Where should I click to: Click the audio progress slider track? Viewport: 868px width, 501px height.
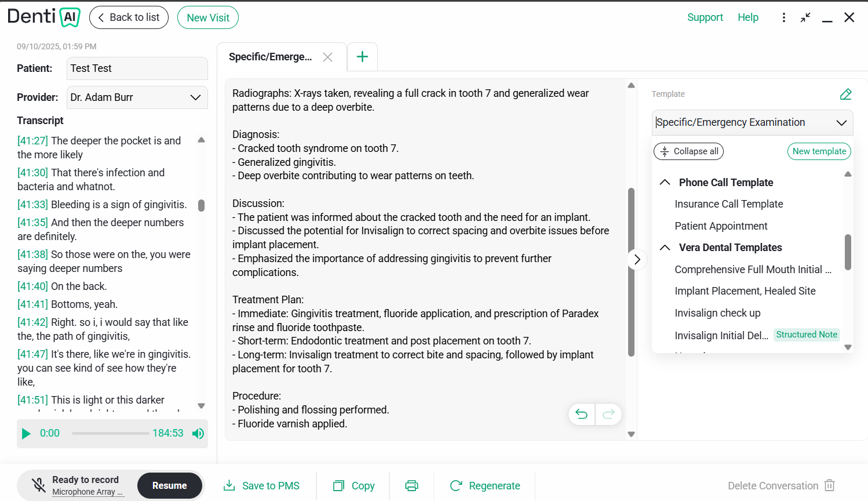tap(110, 433)
